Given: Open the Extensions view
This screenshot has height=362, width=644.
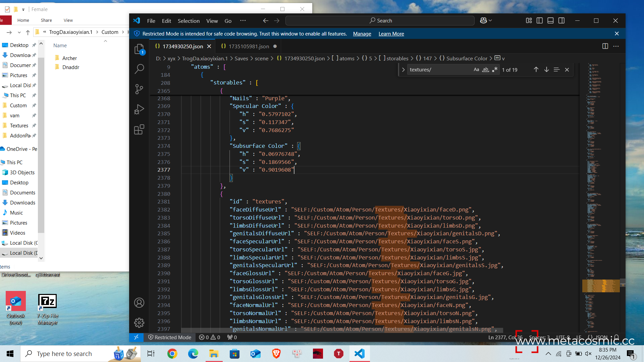Looking at the screenshot, I should click(x=139, y=129).
